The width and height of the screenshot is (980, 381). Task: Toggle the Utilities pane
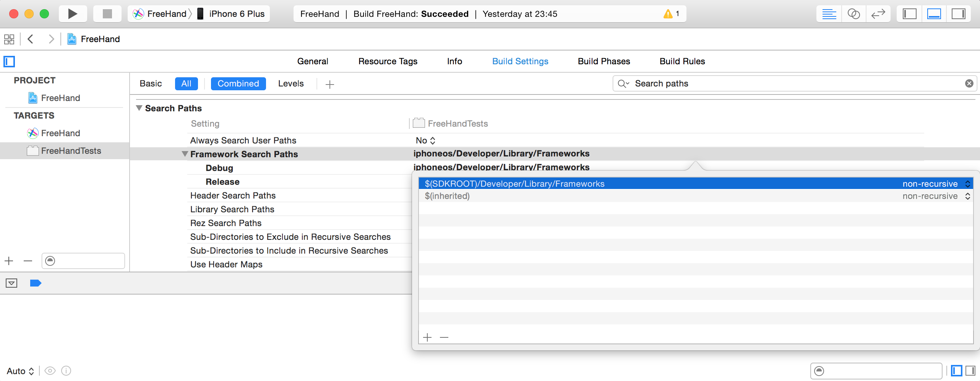pyautogui.click(x=958, y=14)
